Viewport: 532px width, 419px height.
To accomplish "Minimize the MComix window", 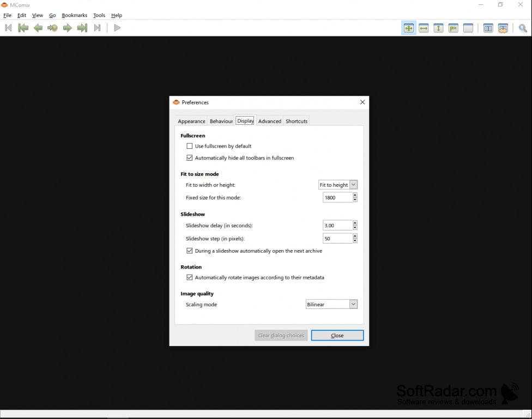I will pyautogui.click(x=481, y=5).
